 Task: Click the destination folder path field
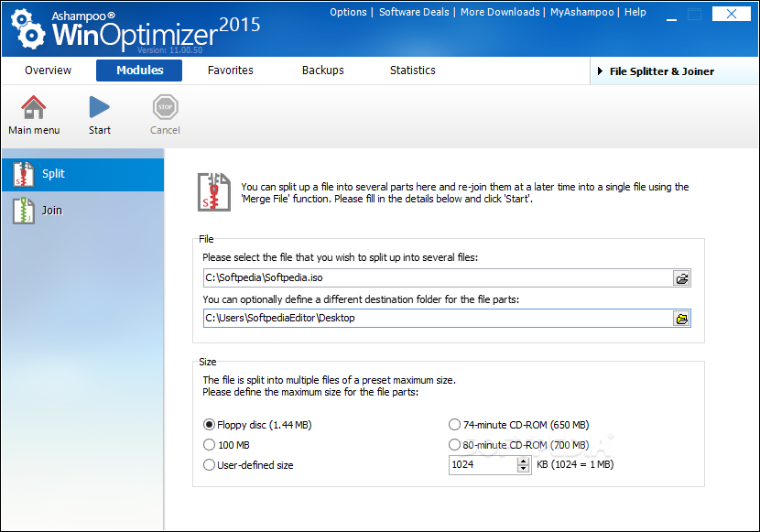point(439,319)
